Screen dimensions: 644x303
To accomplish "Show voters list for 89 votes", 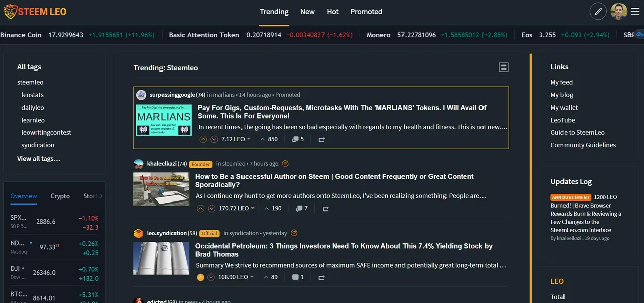I will (x=271, y=277).
